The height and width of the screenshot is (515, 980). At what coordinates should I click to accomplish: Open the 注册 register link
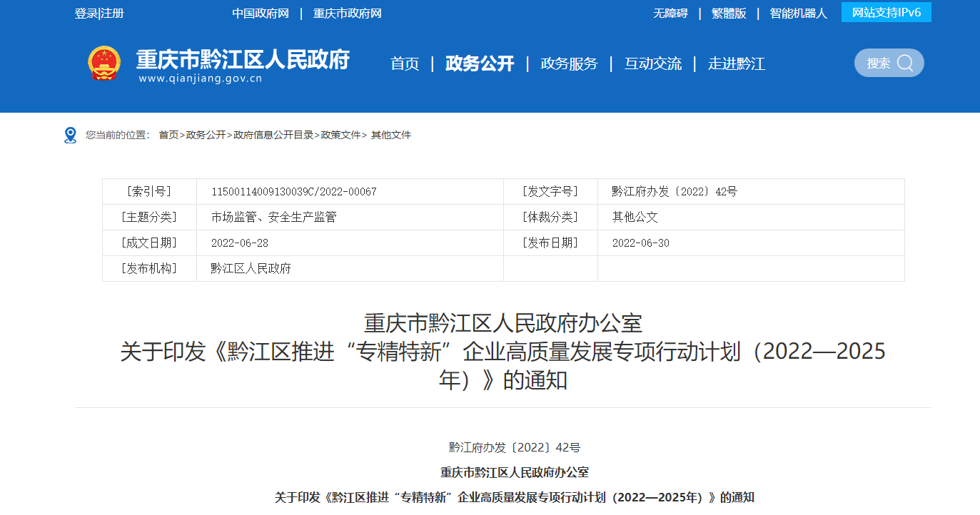tap(112, 14)
